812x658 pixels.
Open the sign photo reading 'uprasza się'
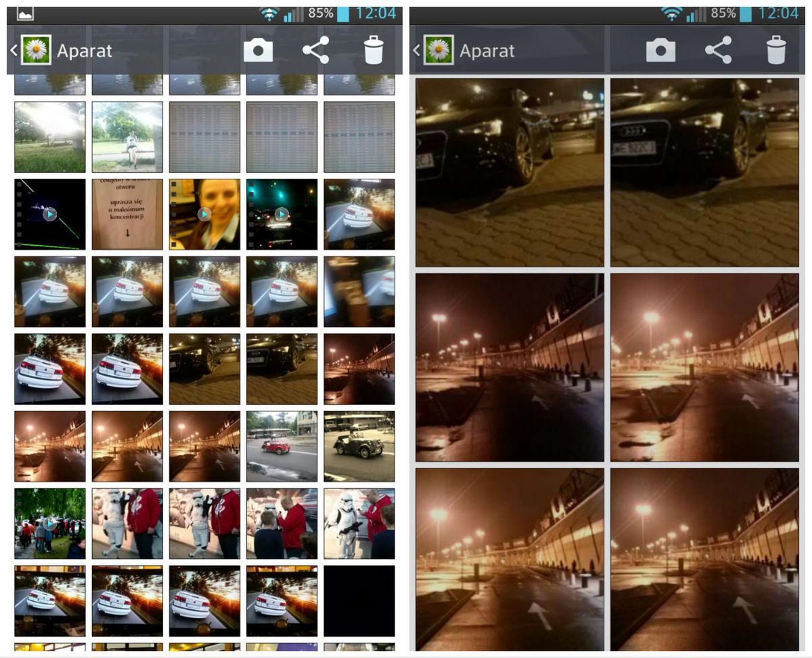pyautogui.click(x=127, y=214)
